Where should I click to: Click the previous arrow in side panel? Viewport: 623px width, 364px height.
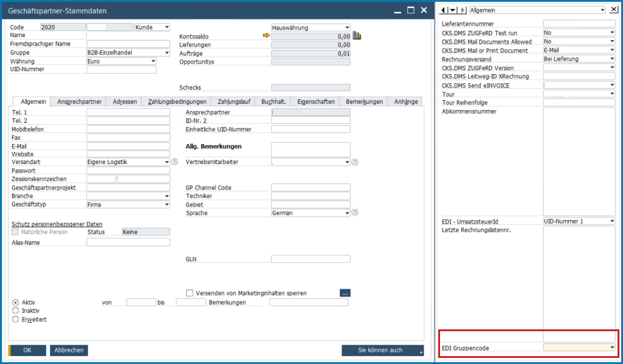[x=444, y=10]
